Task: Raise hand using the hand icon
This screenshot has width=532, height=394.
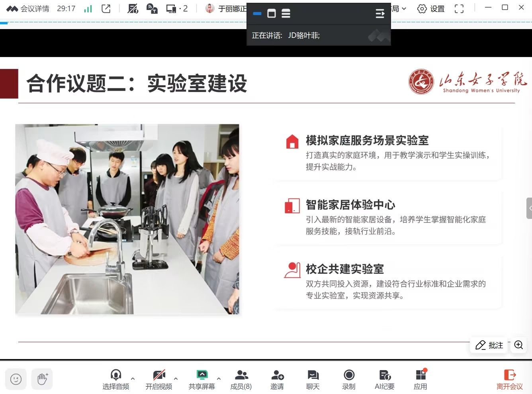Action: [x=42, y=379]
